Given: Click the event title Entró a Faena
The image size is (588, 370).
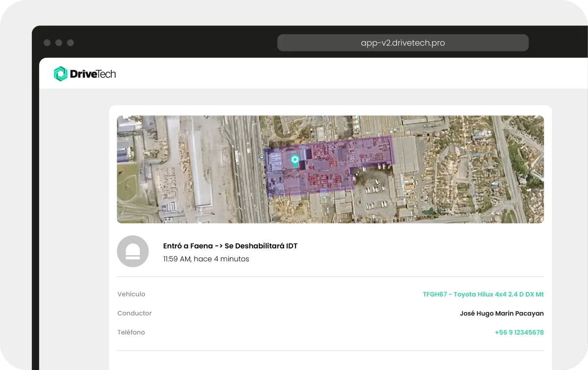Looking at the screenshot, I should coord(230,246).
